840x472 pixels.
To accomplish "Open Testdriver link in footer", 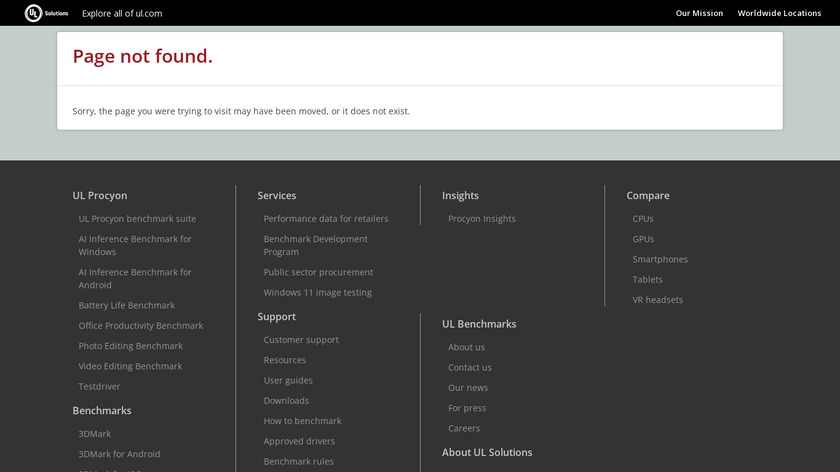I will pyautogui.click(x=99, y=386).
